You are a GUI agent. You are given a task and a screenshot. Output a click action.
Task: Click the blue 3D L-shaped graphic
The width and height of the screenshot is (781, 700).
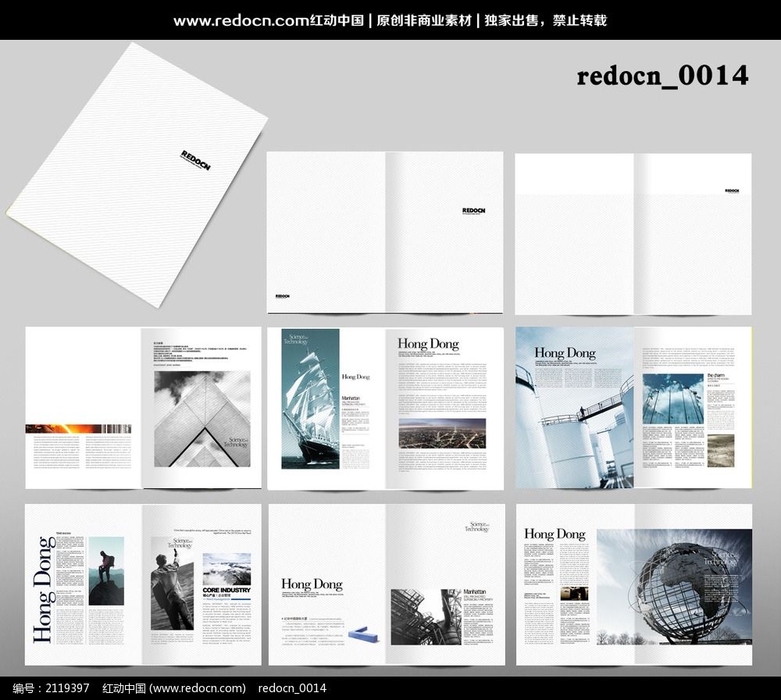[362, 634]
